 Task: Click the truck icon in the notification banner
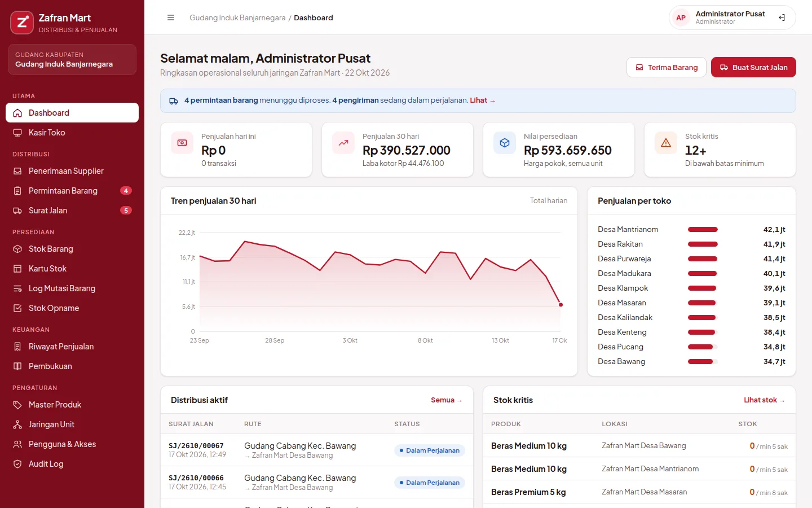coord(174,101)
